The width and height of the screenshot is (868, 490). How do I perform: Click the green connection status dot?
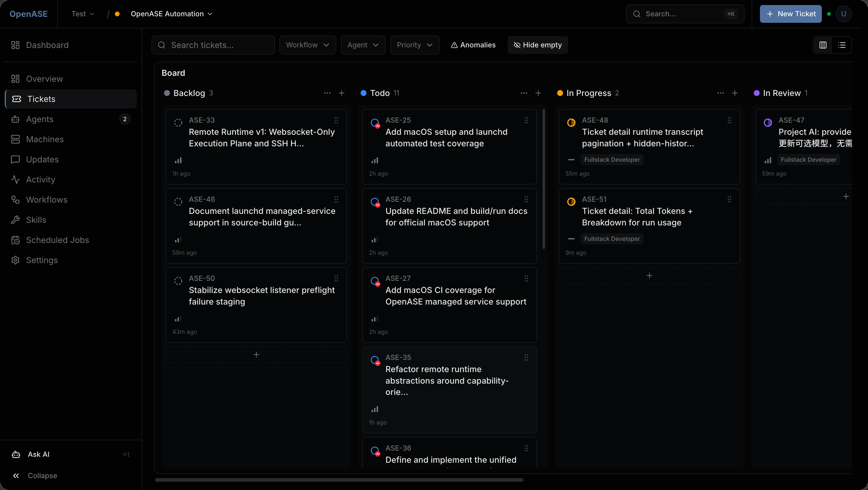pyautogui.click(x=829, y=14)
